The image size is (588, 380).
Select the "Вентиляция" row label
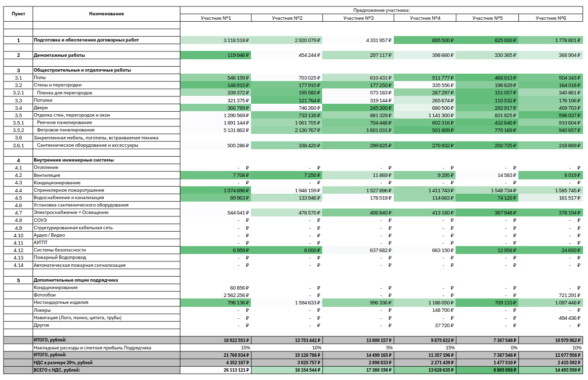[x=47, y=175]
